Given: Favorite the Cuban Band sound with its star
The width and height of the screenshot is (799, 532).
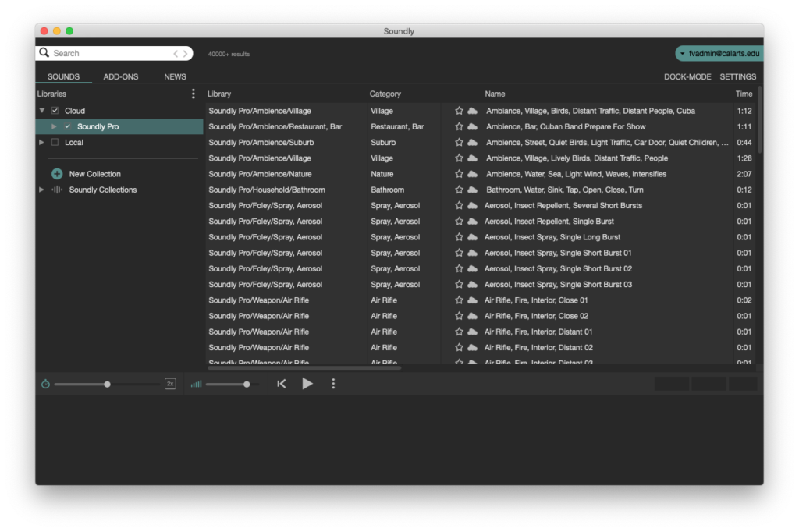Looking at the screenshot, I should click(460, 126).
